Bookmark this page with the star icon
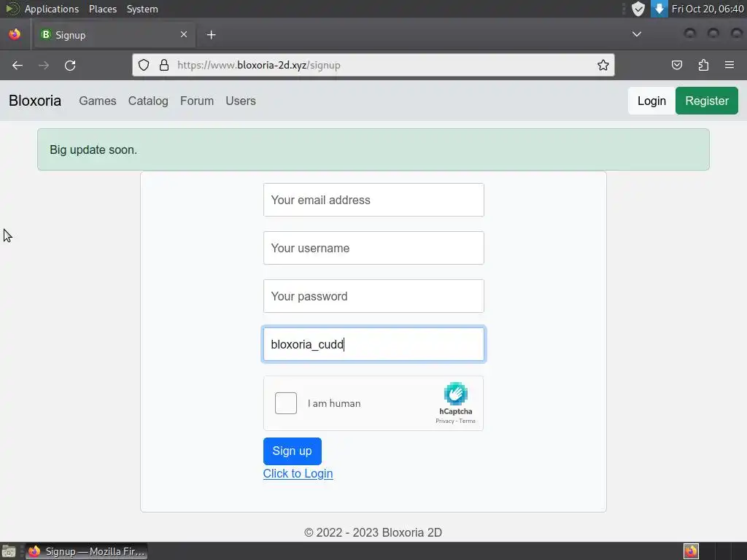The height and width of the screenshot is (560, 747). point(603,65)
